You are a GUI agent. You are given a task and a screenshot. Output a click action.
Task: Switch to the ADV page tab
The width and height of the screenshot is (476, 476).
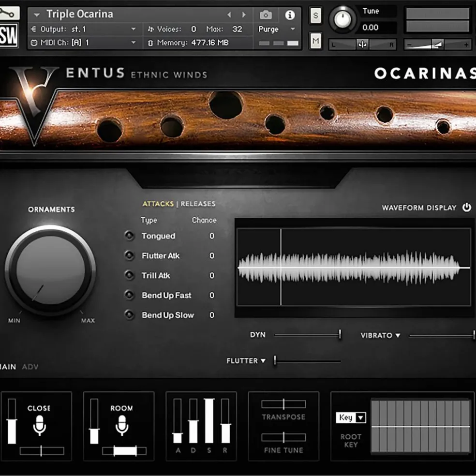[x=30, y=367]
